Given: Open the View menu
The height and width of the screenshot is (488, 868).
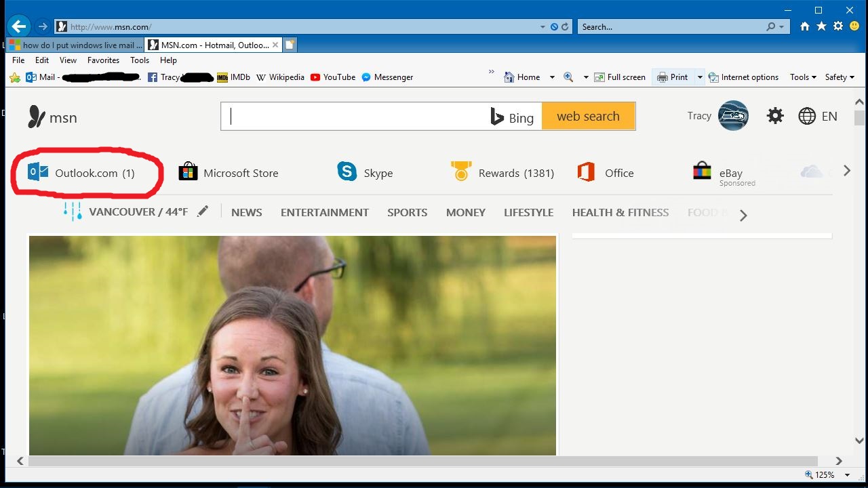Looking at the screenshot, I should click(68, 60).
